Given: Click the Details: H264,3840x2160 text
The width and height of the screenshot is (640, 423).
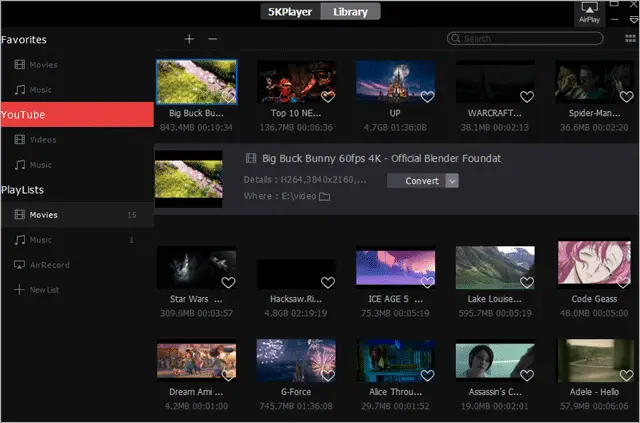Looking at the screenshot, I should point(304,180).
